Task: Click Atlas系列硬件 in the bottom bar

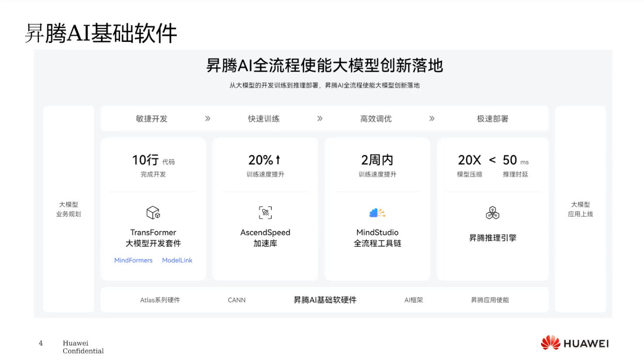Action: pyautogui.click(x=160, y=300)
